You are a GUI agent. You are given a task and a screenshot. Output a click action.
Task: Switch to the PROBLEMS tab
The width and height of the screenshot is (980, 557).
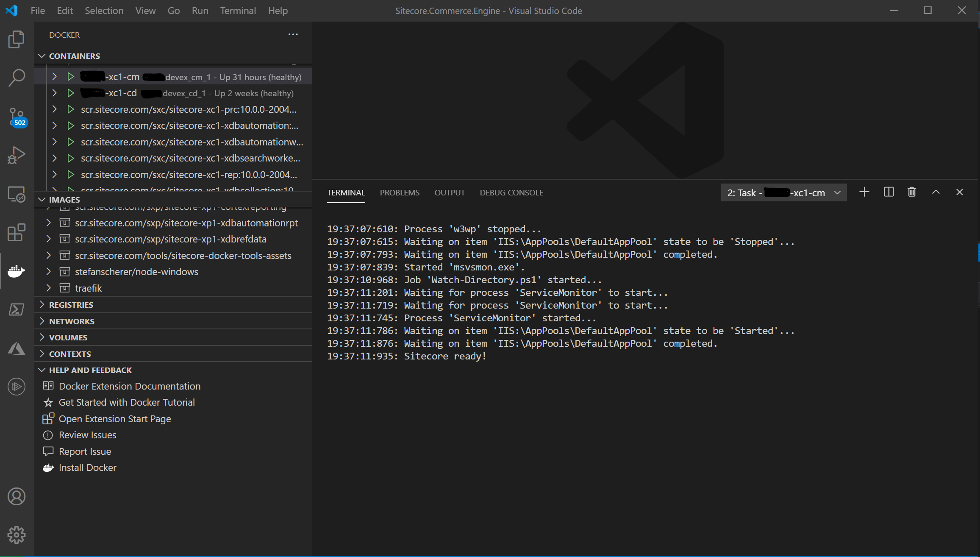coord(399,193)
